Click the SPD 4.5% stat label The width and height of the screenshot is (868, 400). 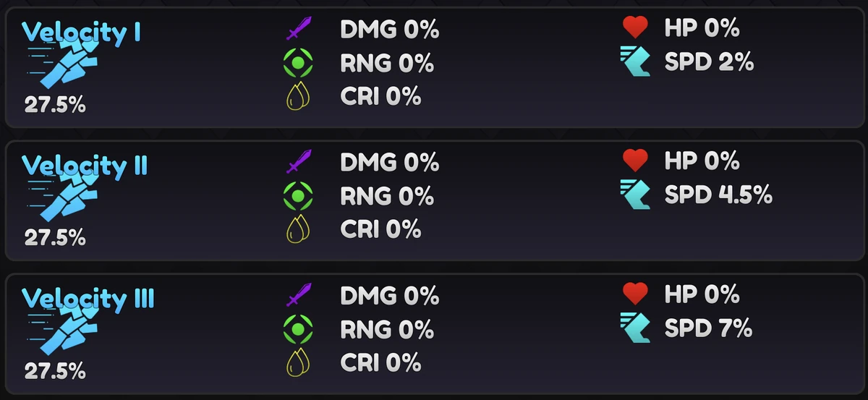(x=718, y=195)
